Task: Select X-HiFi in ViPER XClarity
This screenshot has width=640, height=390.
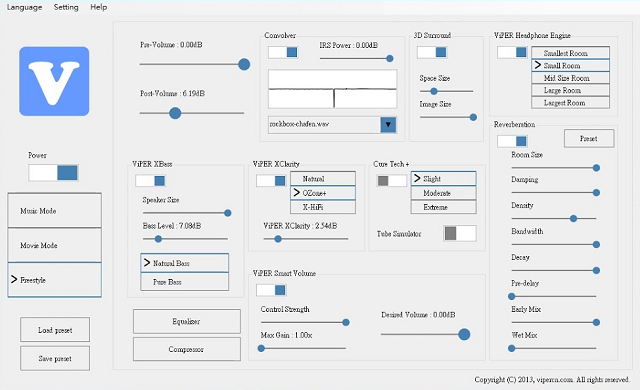Action: tap(323, 207)
